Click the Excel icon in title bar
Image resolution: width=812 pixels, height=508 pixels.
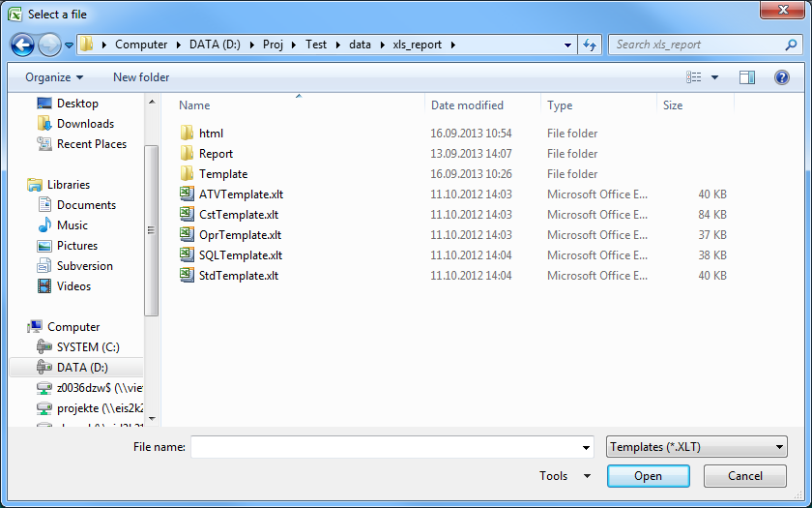click(15, 14)
